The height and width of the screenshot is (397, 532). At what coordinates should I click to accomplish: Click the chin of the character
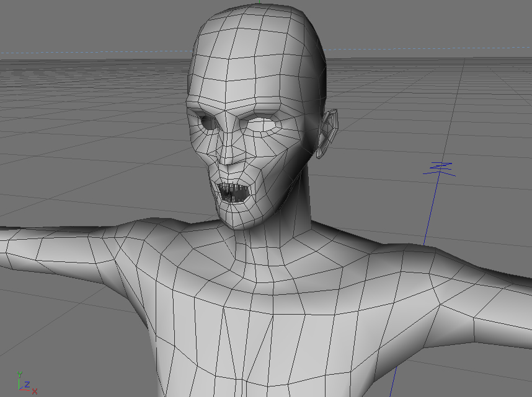pos(241,220)
